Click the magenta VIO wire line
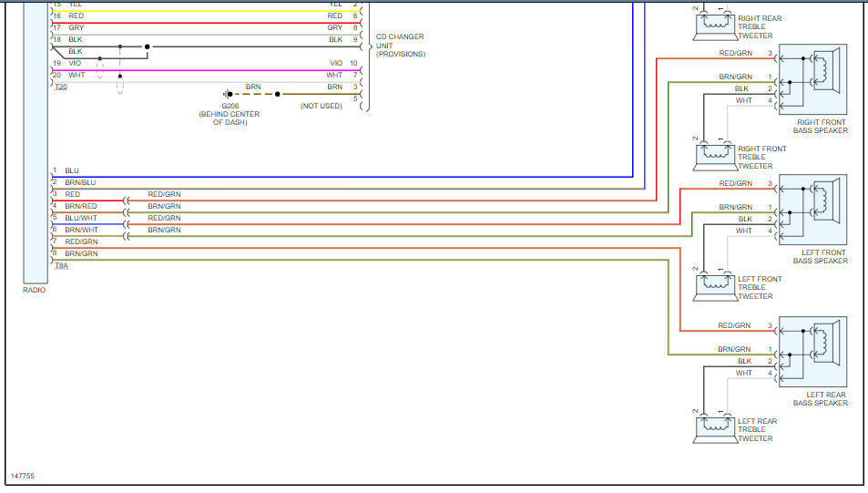868x493 pixels. point(206,71)
